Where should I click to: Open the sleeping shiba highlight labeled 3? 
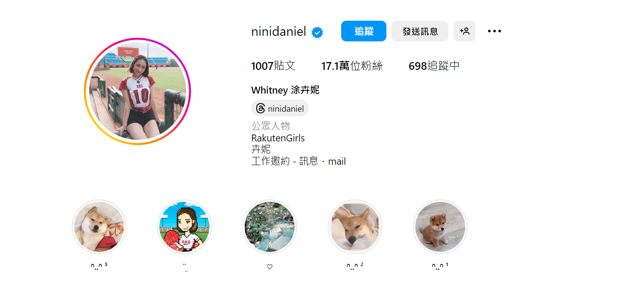tap(99, 227)
